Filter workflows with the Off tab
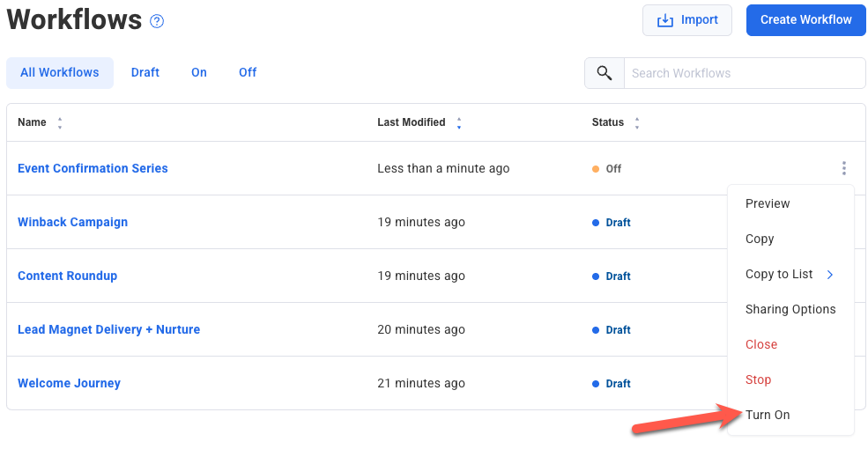This screenshot has height=464, width=868. [248, 73]
